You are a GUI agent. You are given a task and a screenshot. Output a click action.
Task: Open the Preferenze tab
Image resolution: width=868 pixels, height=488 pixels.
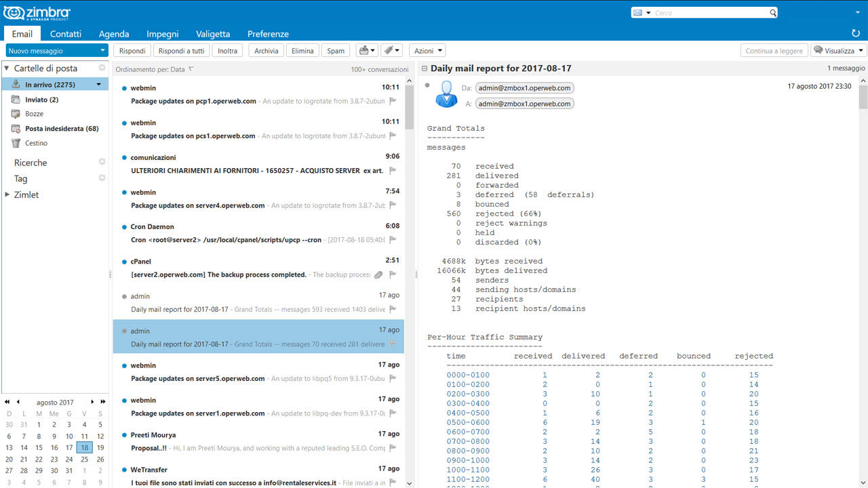(268, 34)
